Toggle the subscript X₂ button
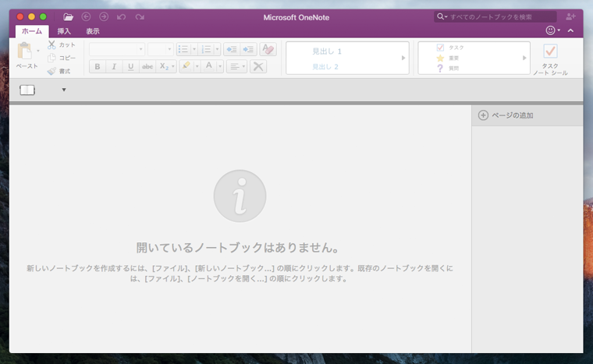This screenshot has height=364, width=593. click(164, 66)
